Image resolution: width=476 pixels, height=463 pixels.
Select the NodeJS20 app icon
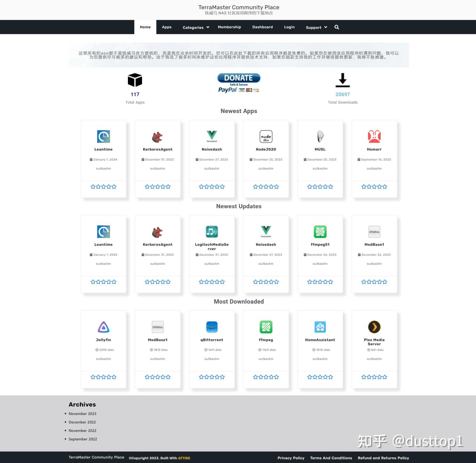266,136
